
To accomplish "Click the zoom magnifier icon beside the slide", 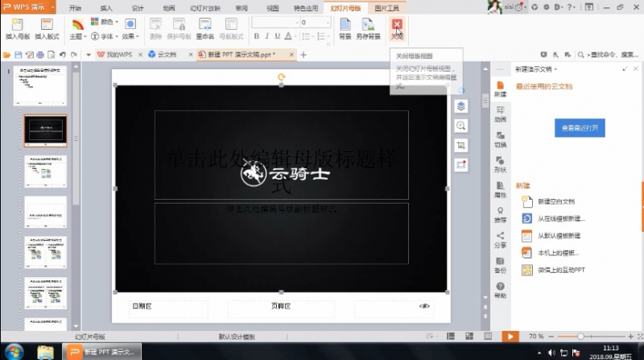I will point(460,126).
